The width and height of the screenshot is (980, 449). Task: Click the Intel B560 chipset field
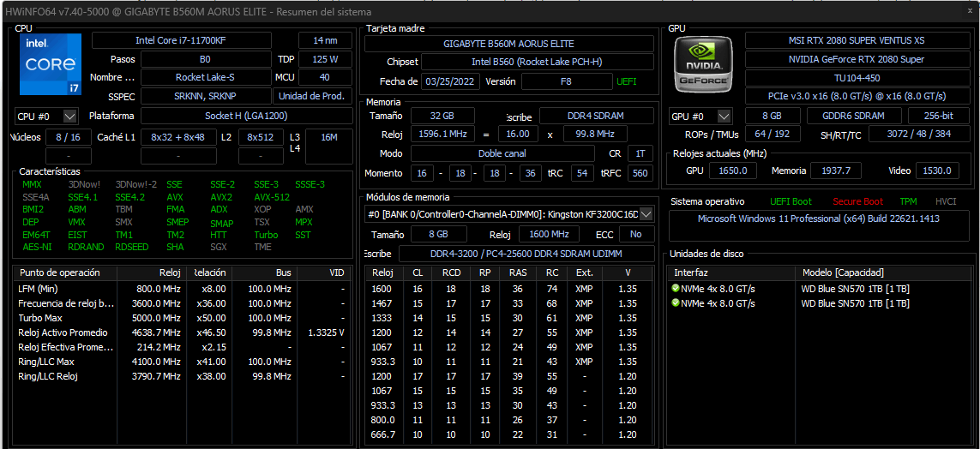tap(537, 62)
